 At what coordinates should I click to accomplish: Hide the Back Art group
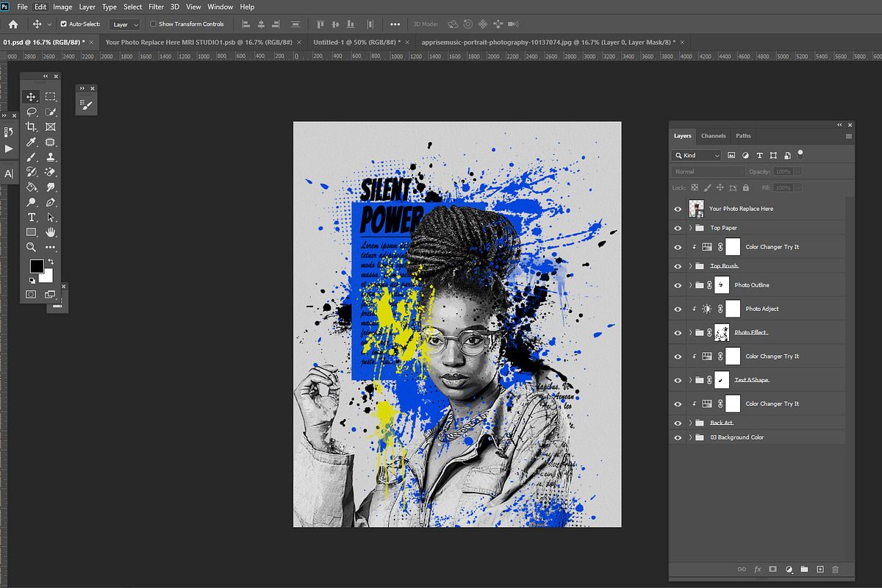(x=678, y=423)
